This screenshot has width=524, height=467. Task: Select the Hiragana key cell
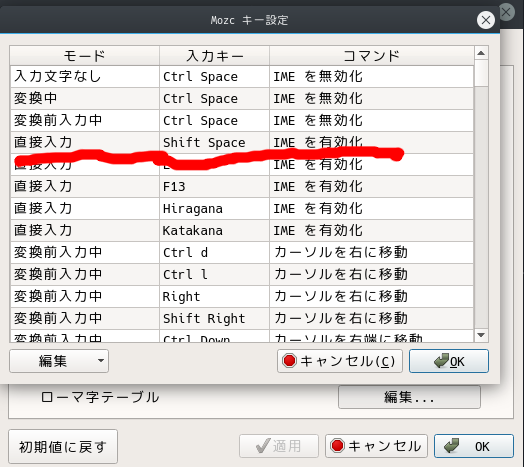click(215, 209)
